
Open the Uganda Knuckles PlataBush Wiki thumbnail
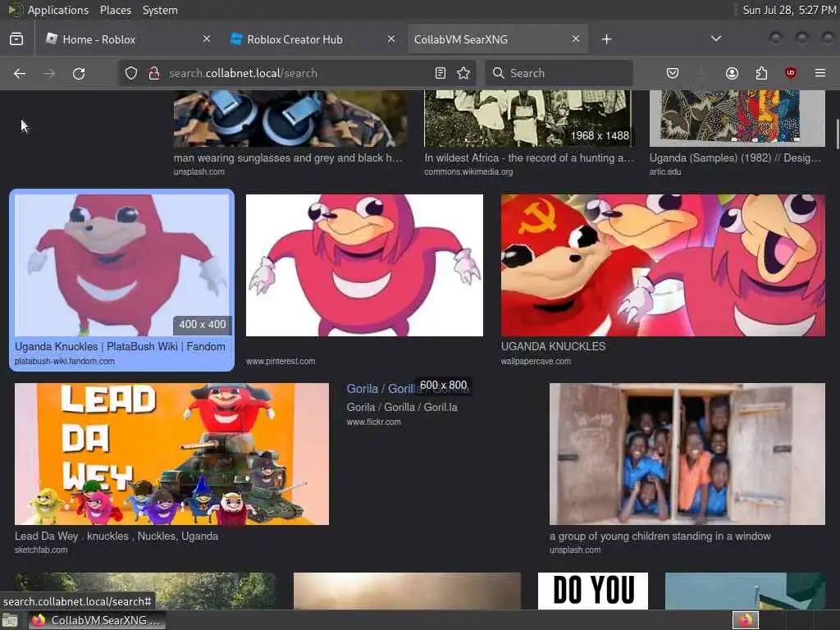122,265
